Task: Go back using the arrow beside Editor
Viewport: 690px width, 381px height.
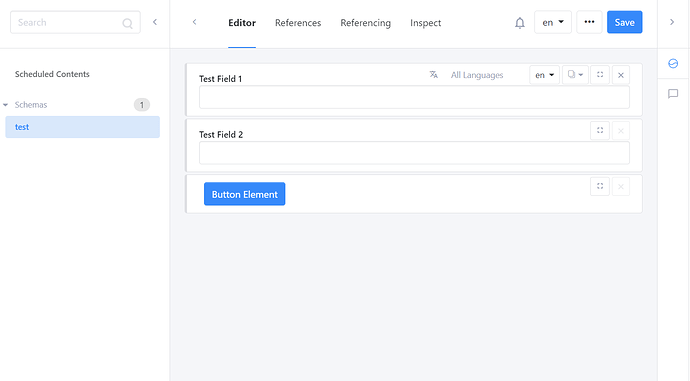Action: [x=195, y=22]
